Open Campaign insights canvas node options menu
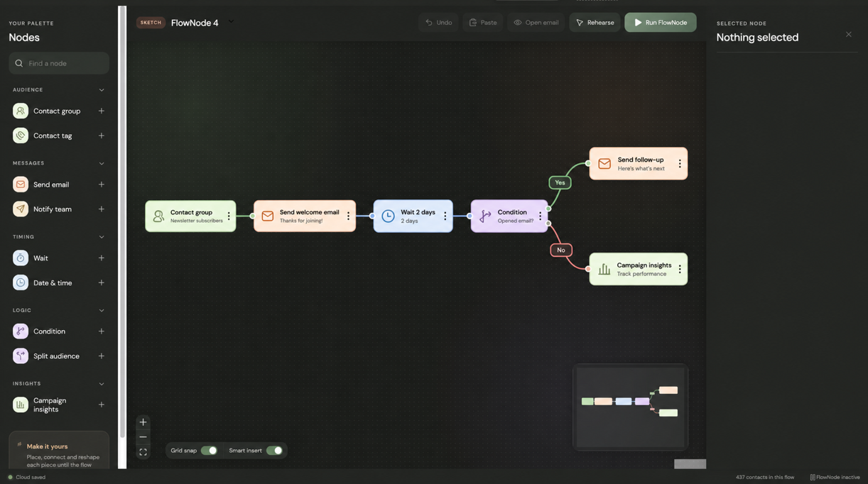 pos(680,270)
